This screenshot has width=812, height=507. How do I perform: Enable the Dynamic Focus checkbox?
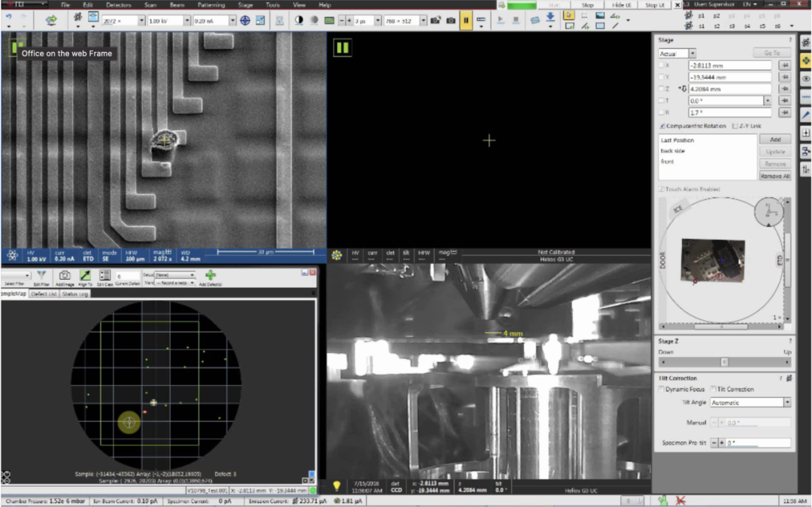click(662, 389)
